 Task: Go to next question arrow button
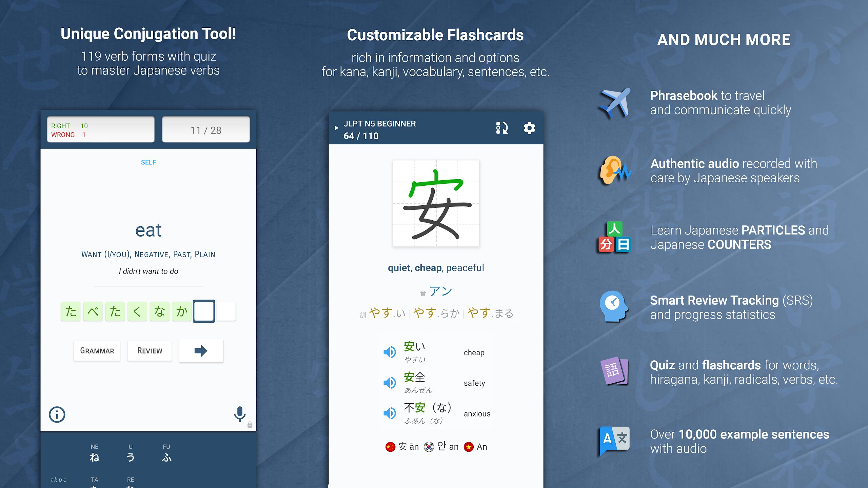[201, 351]
